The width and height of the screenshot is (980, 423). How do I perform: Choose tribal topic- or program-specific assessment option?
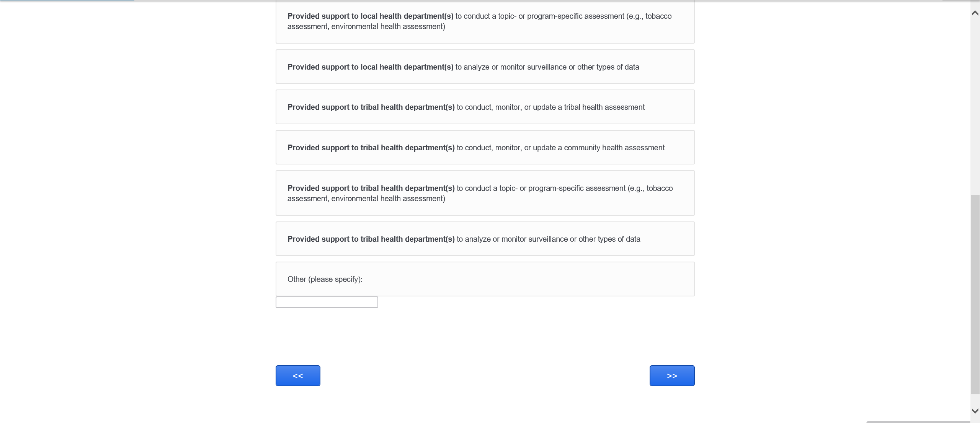485,193
